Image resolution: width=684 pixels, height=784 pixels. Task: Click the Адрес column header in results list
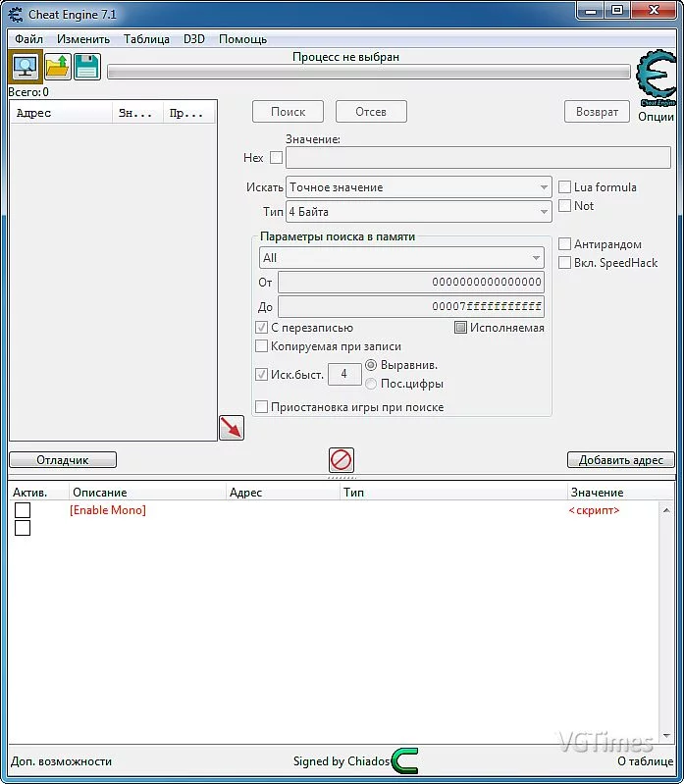[62, 113]
